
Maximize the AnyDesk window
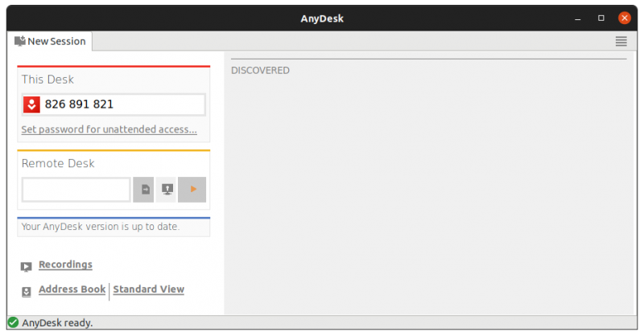[x=601, y=18]
